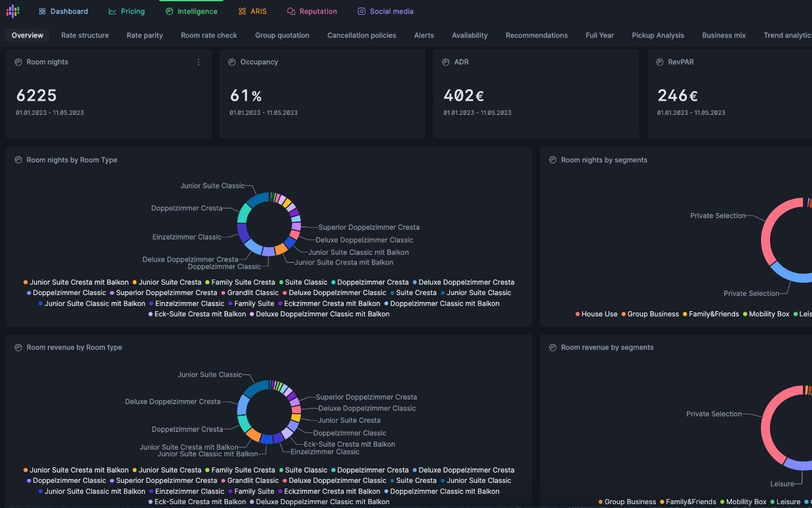Toggle Mobility Box in room nights segments legend
This screenshot has height=508, width=812.
click(766, 314)
